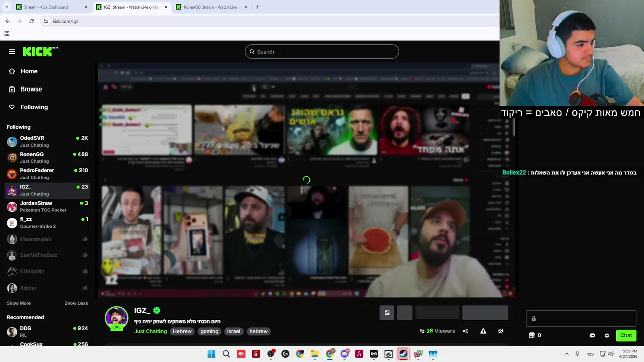This screenshot has height=362, width=644.
Task: Click Bollex22 username in chat
Action: tap(514, 173)
